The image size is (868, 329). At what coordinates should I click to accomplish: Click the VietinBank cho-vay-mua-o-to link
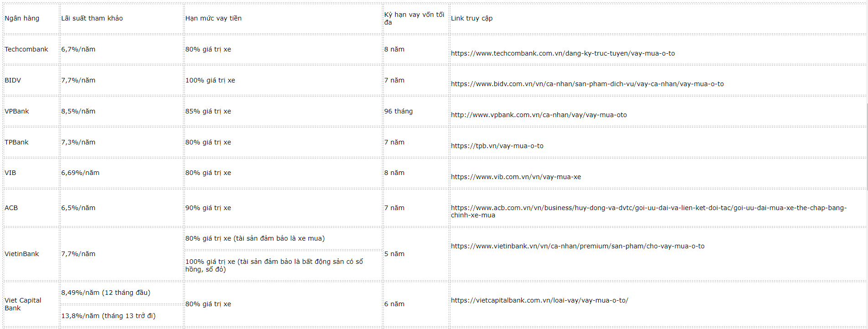click(577, 246)
